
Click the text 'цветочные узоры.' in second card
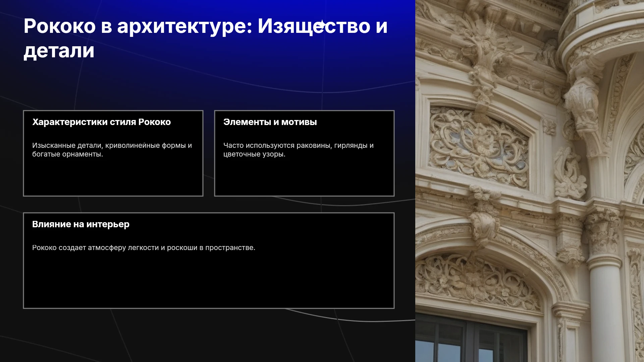(254, 154)
